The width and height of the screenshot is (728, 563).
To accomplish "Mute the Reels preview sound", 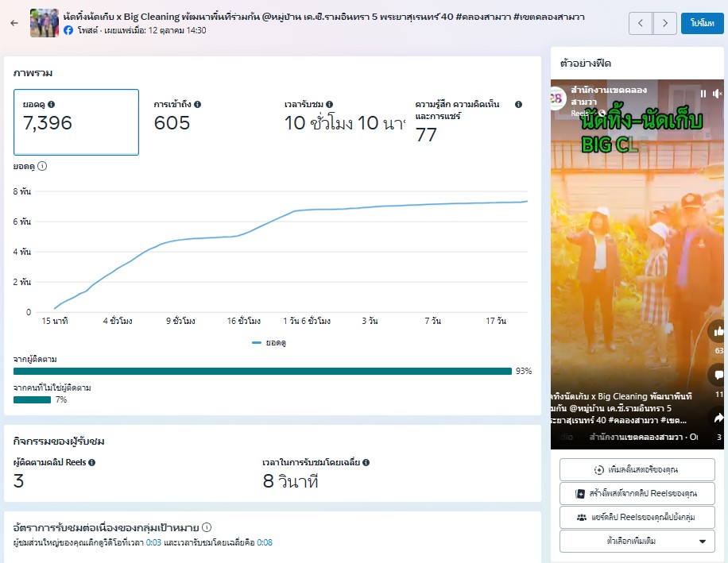I will click(x=717, y=94).
